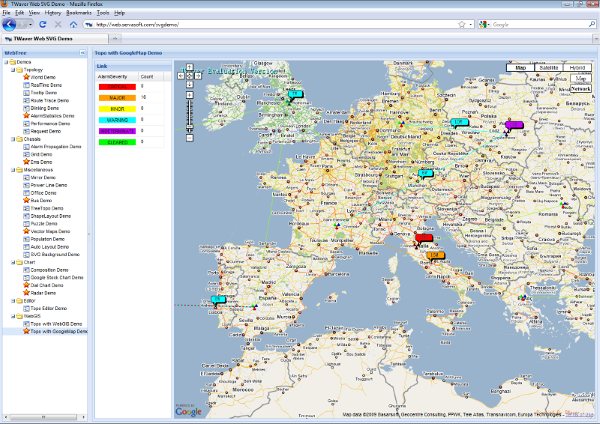Zoom in with the map plus button
The height and width of the screenshot is (424, 600).
(x=189, y=95)
